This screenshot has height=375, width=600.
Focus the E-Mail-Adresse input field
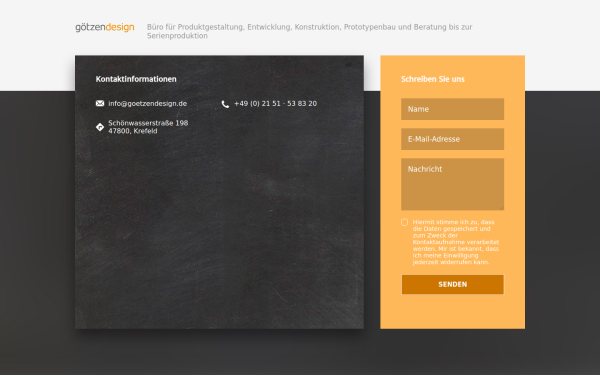coord(452,139)
